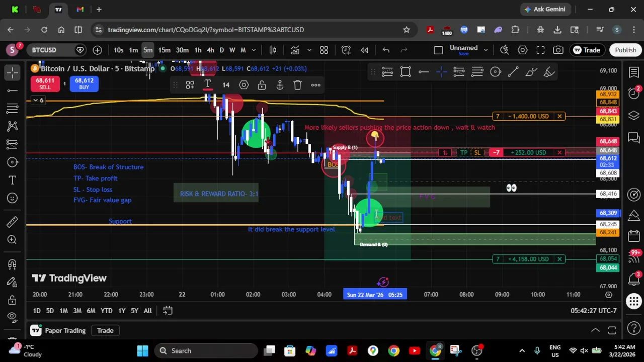
Task: Undo the last chart action
Action: click(x=386, y=50)
